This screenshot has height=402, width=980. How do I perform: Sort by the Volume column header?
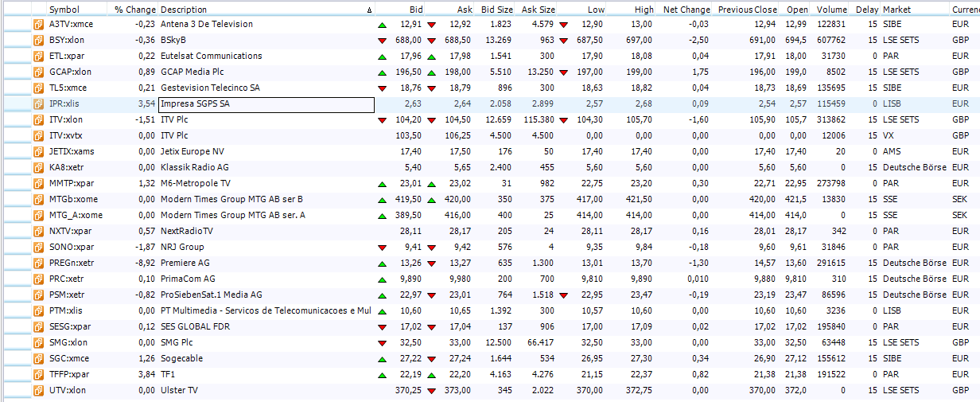click(831, 10)
